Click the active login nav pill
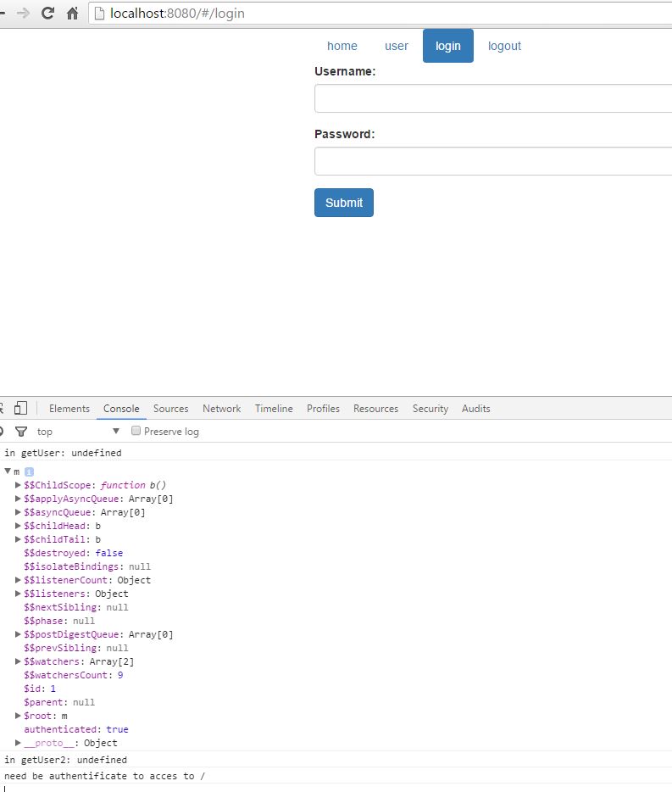Image resolution: width=672 pixels, height=792 pixels. tap(447, 46)
